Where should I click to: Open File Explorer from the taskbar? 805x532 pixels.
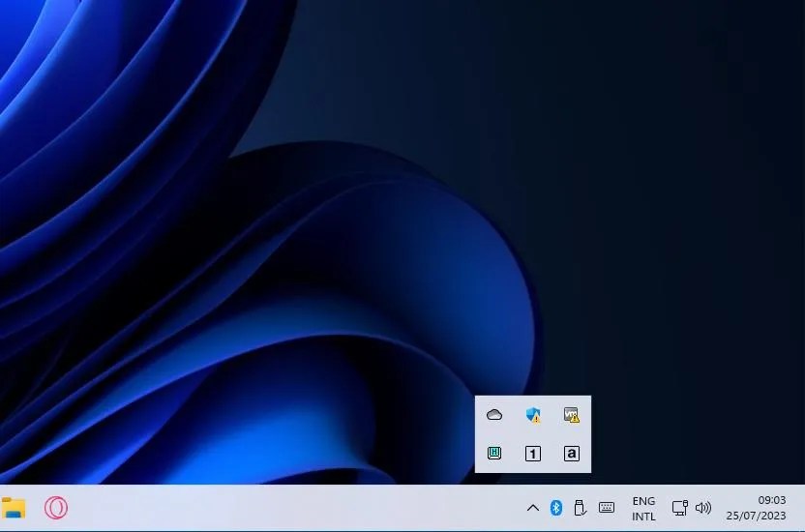14,508
